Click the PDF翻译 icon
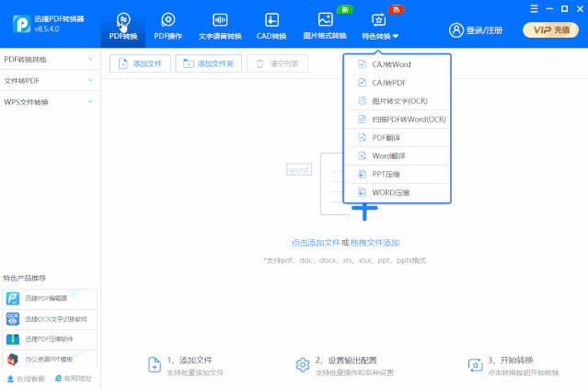The height and width of the screenshot is (389, 588). click(362, 138)
